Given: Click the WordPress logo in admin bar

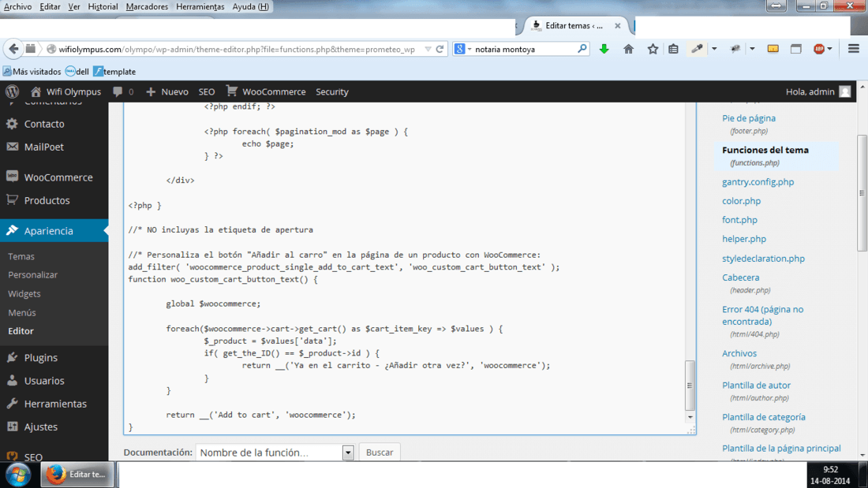Looking at the screenshot, I should [x=12, y=91].
